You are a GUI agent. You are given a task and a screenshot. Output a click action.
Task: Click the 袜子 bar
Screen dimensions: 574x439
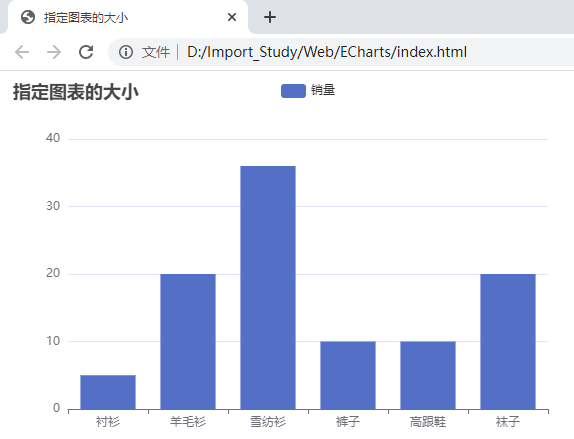[x=508, y=342]
